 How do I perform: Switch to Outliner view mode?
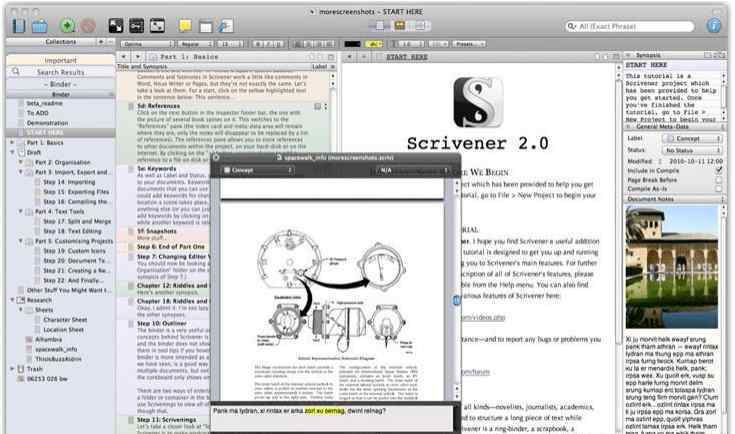[x=420, y=26]
